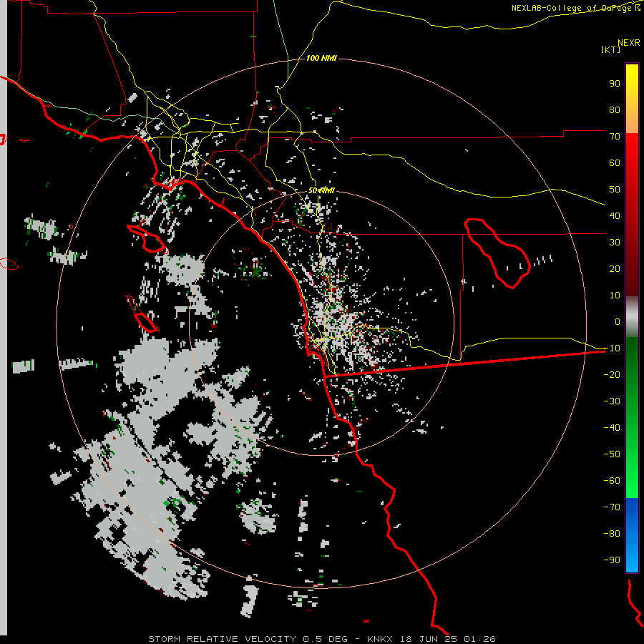
Task: Click the 80 knot scale label
Action: click(615, 109)
